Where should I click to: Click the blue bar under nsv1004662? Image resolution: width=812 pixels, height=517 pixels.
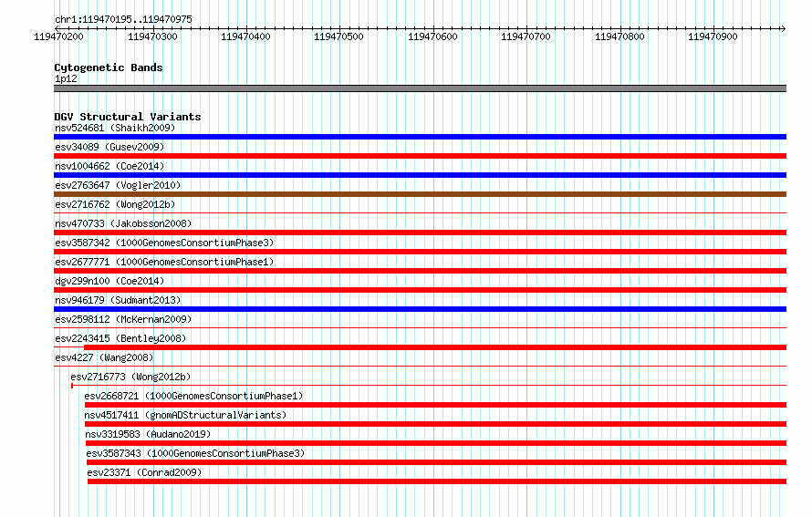(420, 175)
